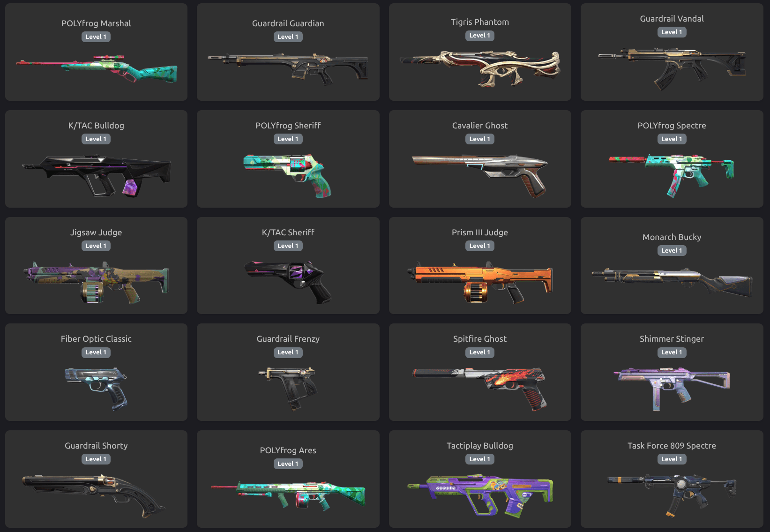Select the Shimmer Stinger weapon image
The height and width of the screenshot is (532, 770).
[x=672, y=389]
